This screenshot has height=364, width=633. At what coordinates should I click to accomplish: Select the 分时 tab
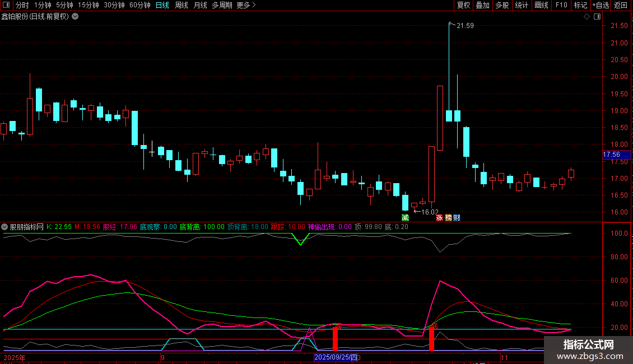[x=22, y=5]
